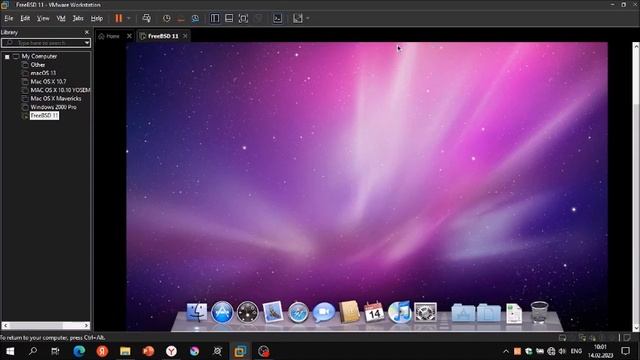Enter full screen mode
640x360 pixels.
pos(243,18)
